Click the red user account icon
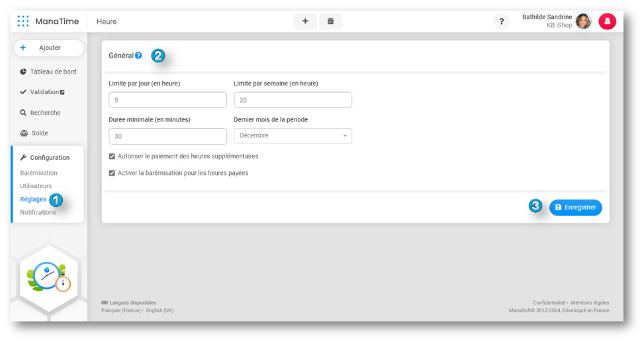This screenshot has height=342, width=644. coord(607,22)
